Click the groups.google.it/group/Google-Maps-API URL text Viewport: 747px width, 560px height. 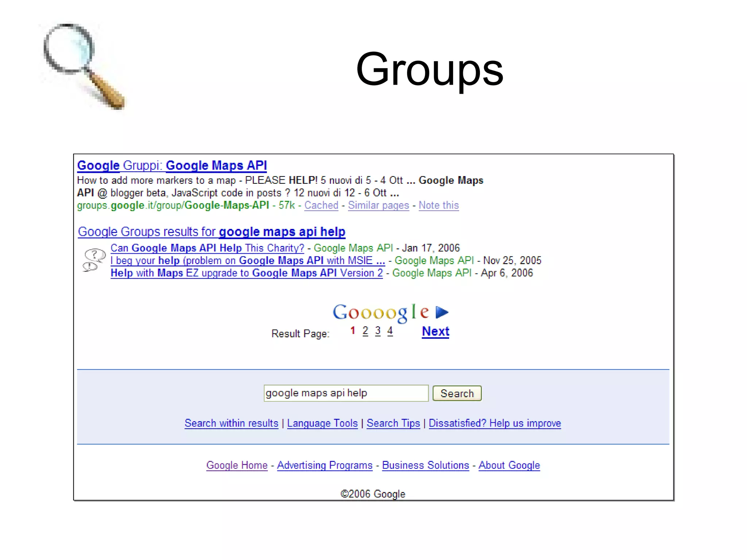tap(173, 205)
